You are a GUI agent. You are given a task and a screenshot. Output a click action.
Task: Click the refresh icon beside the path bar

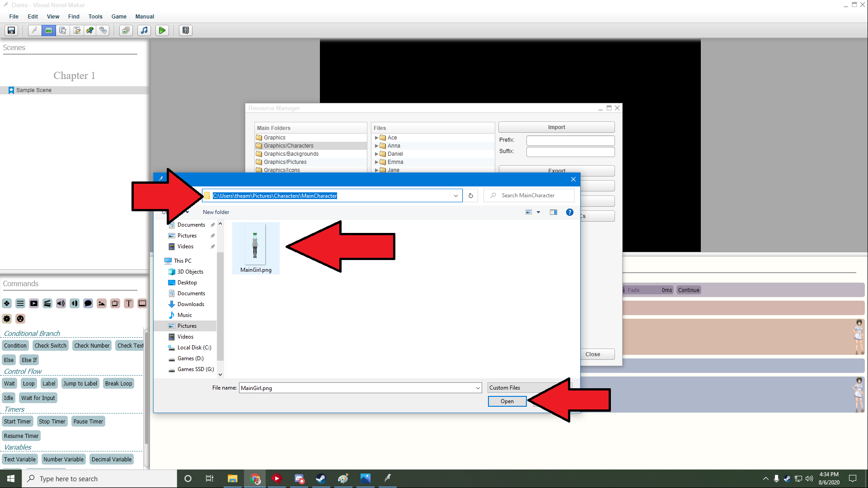471,195
